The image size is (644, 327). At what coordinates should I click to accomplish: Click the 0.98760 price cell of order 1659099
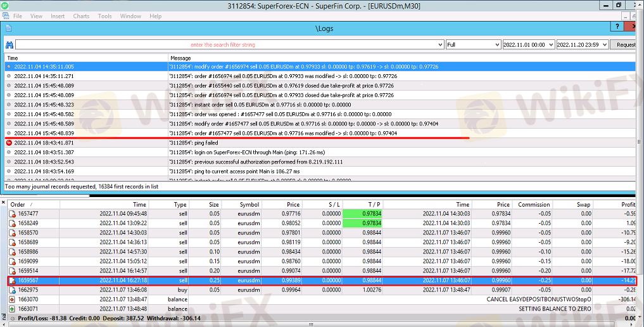coord(291,261)
